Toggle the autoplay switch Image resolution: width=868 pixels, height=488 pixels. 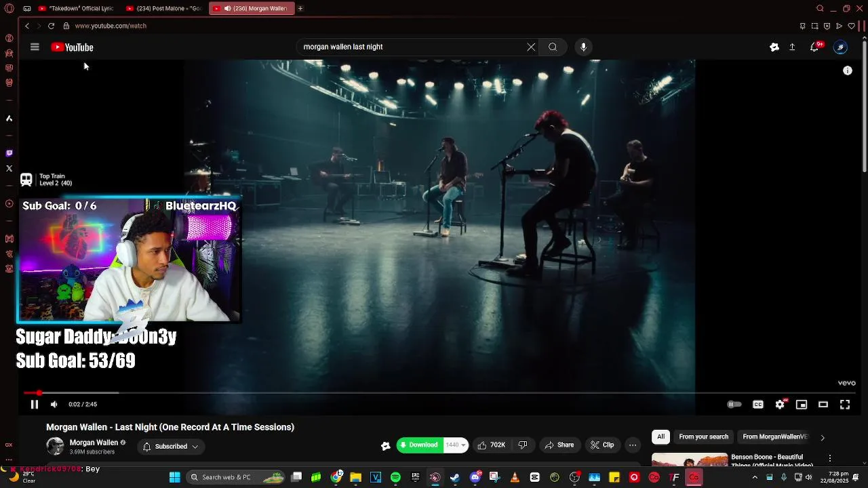click(x=734, y=405)
